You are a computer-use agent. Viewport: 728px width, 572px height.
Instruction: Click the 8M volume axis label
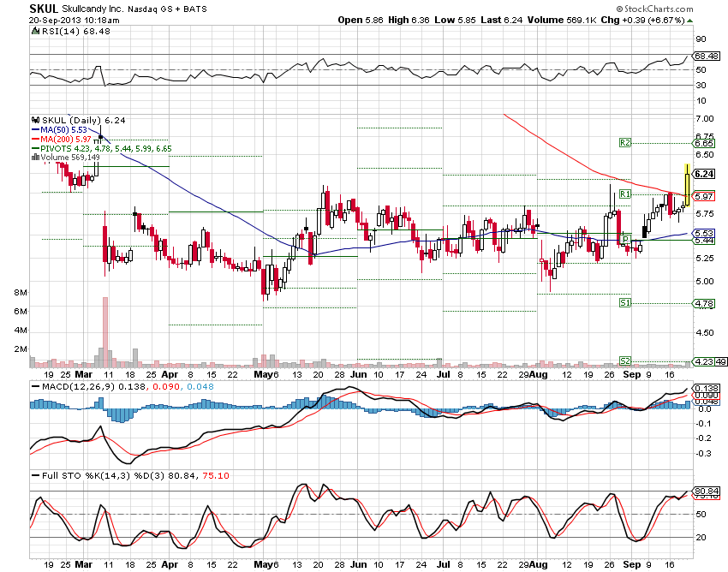(x=21, y=293)
